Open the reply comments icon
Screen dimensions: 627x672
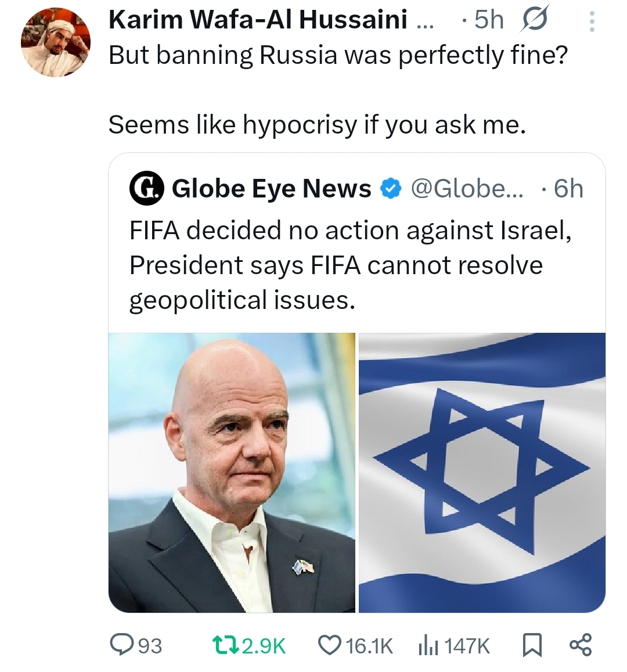click(122, 645)
